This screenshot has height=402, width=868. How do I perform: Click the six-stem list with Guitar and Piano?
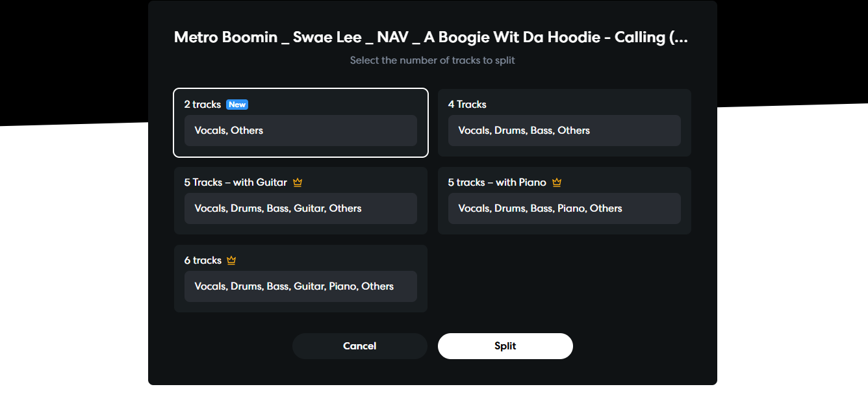tap(301, 286)
